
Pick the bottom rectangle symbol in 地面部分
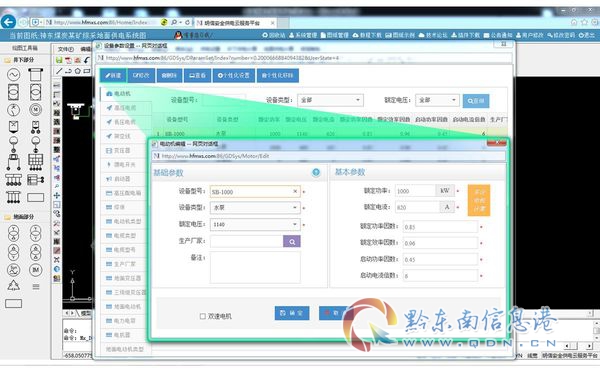tap(13, 304)
